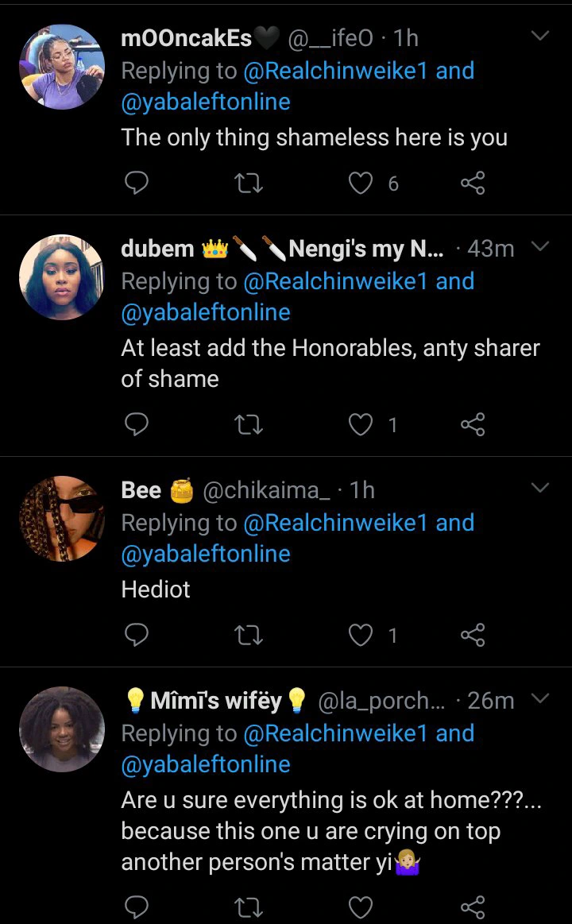
Task: Tap the @chikaima_ username handle
Action: (266, 490)
